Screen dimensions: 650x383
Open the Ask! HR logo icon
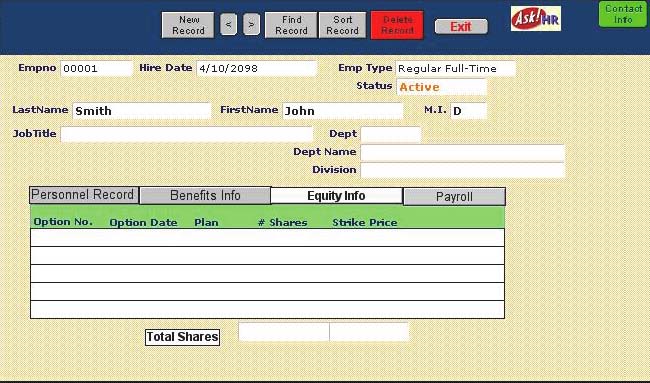[536, 19]
